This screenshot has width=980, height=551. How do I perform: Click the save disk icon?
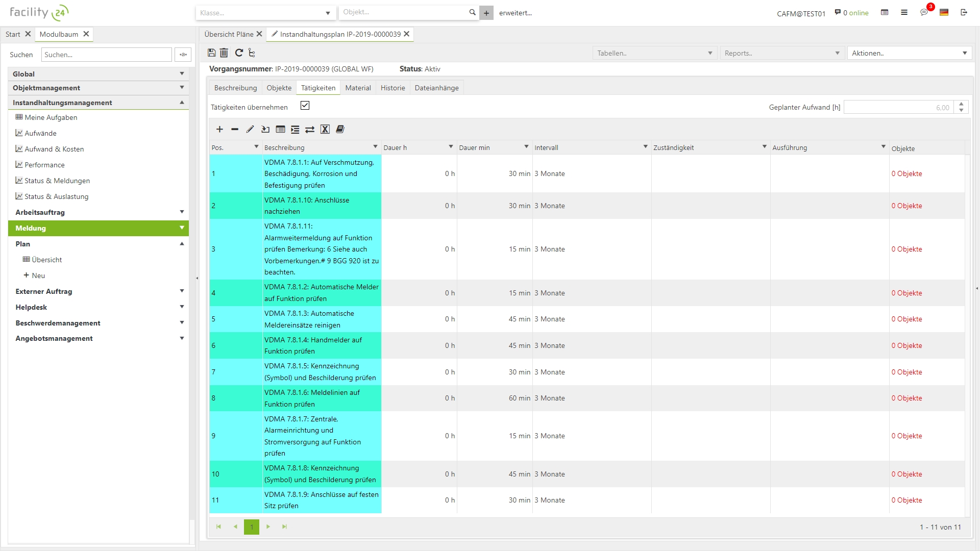point(212,53)
